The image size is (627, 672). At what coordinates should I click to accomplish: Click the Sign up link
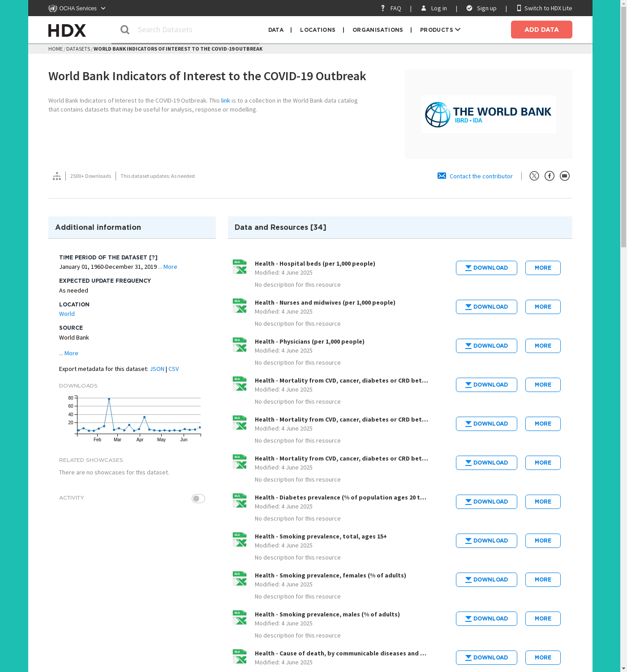click(x=486, y=8)
